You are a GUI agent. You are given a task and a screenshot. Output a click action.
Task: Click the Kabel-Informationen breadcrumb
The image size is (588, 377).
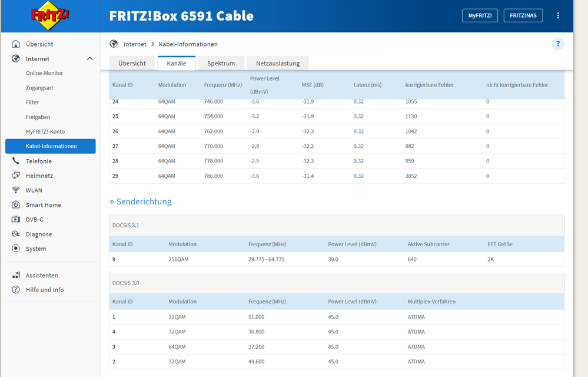pos(188,44)
